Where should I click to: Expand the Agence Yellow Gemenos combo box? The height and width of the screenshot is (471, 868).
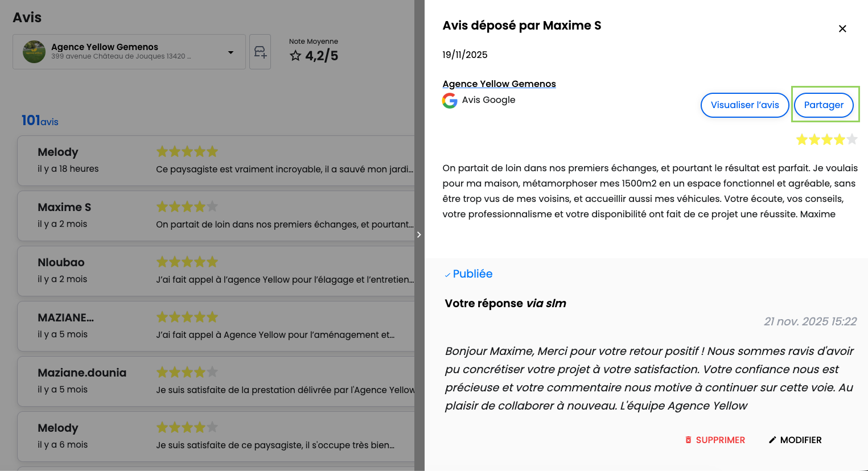click(x=129, y=52)
